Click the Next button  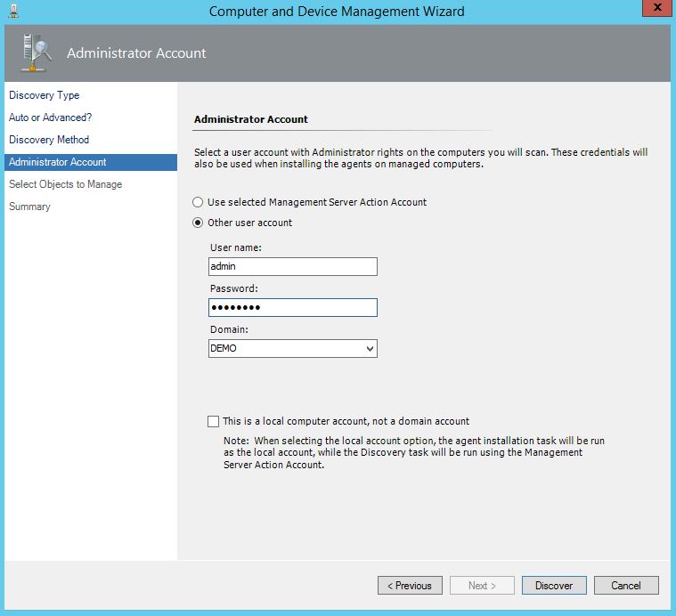482,585
